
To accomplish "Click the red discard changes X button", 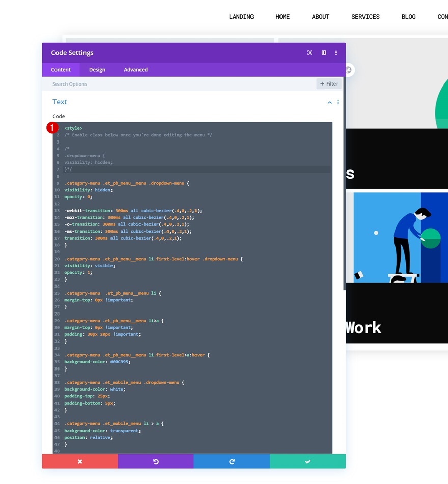I will point(80,461).
